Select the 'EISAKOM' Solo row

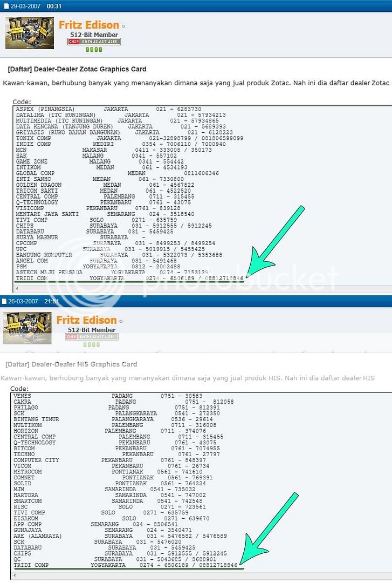coord(111,519)
